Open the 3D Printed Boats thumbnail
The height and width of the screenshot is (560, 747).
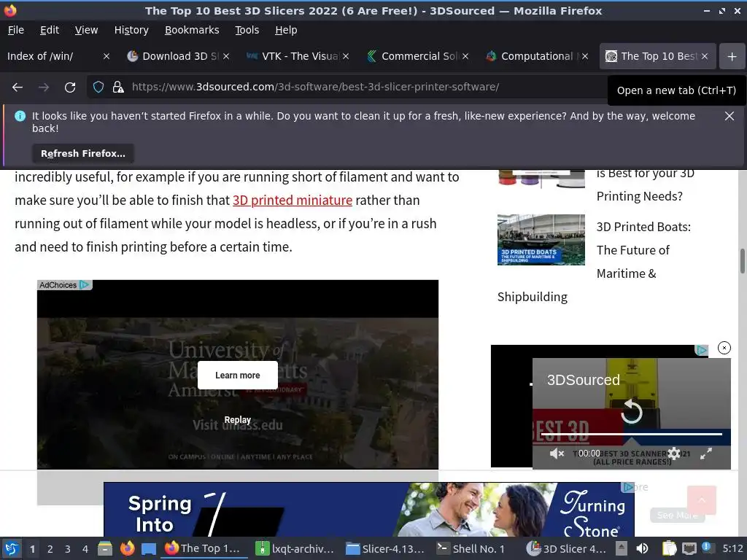tap(541, 239)
